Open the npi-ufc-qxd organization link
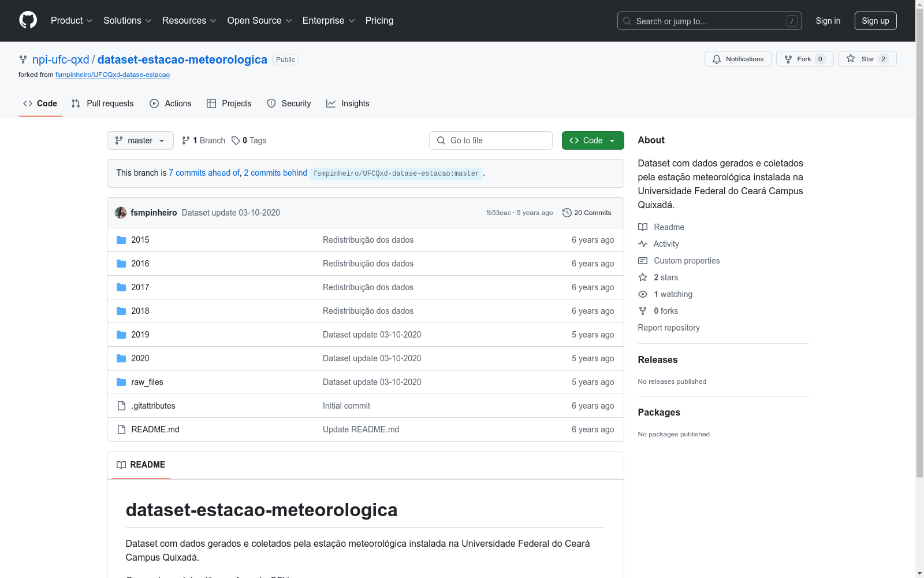Image resolution: width=924 pixels, height=578 pixels. [61, 60]
